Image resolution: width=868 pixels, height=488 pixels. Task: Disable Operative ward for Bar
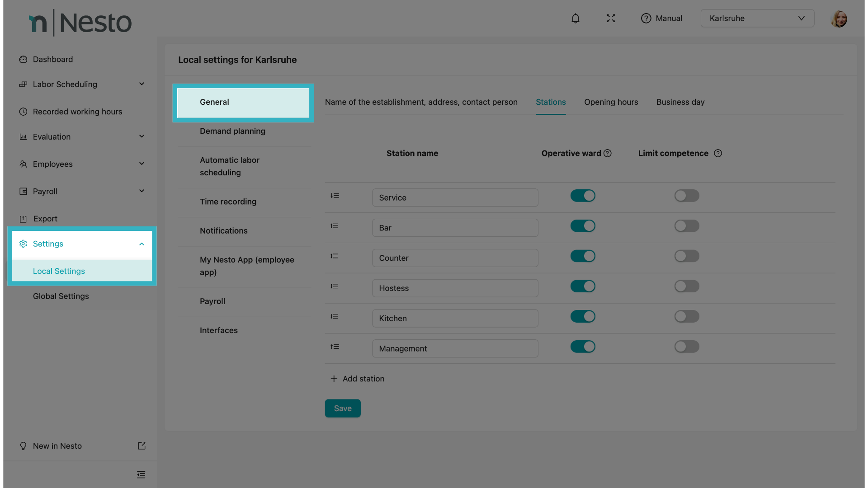(583, 226)
